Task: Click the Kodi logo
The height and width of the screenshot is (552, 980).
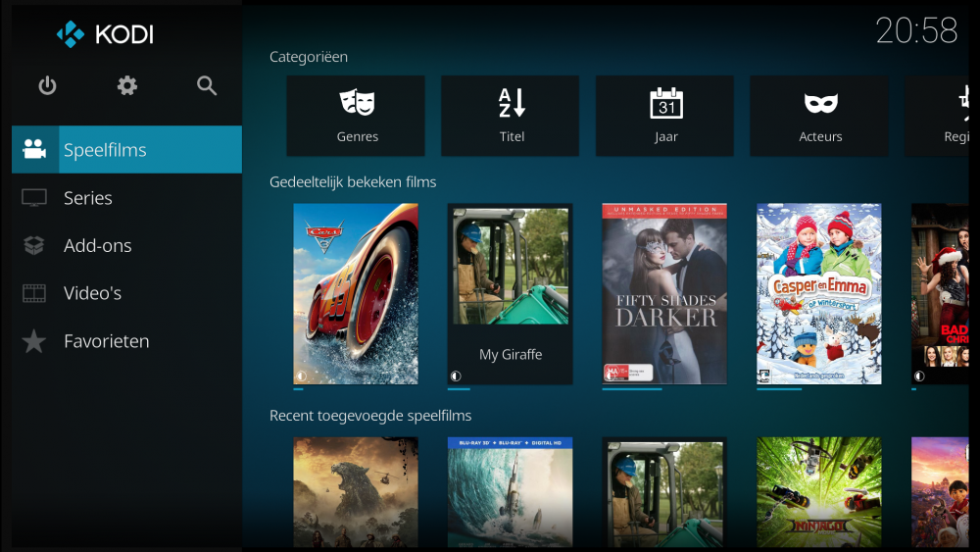Action: coord(105,34)
